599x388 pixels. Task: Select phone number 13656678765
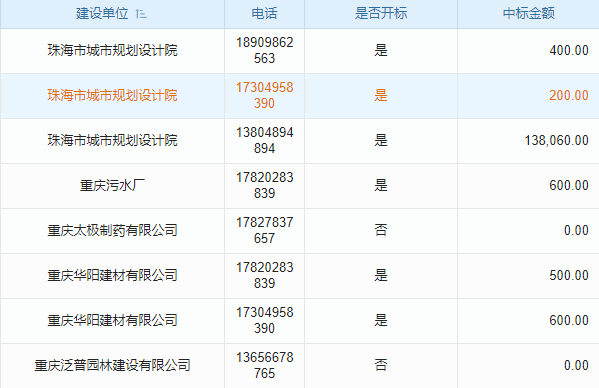click(264, 366)
